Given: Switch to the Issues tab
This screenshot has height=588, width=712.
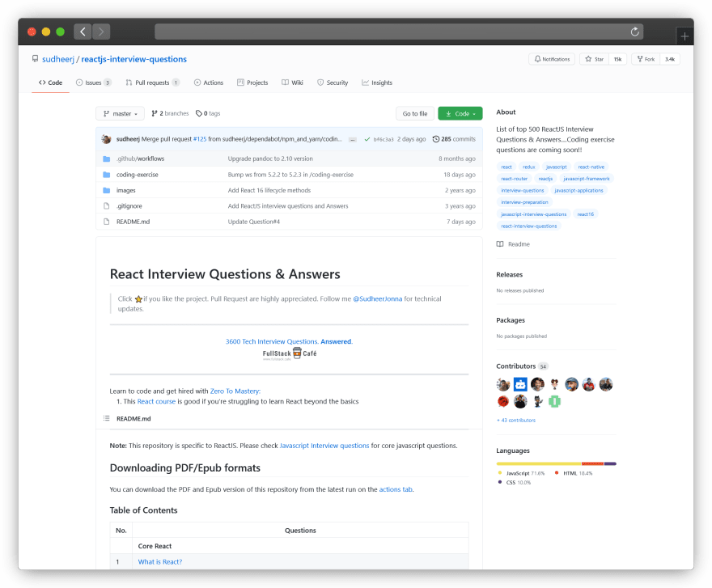Looking at the screenshot, I should pos(93,82).
